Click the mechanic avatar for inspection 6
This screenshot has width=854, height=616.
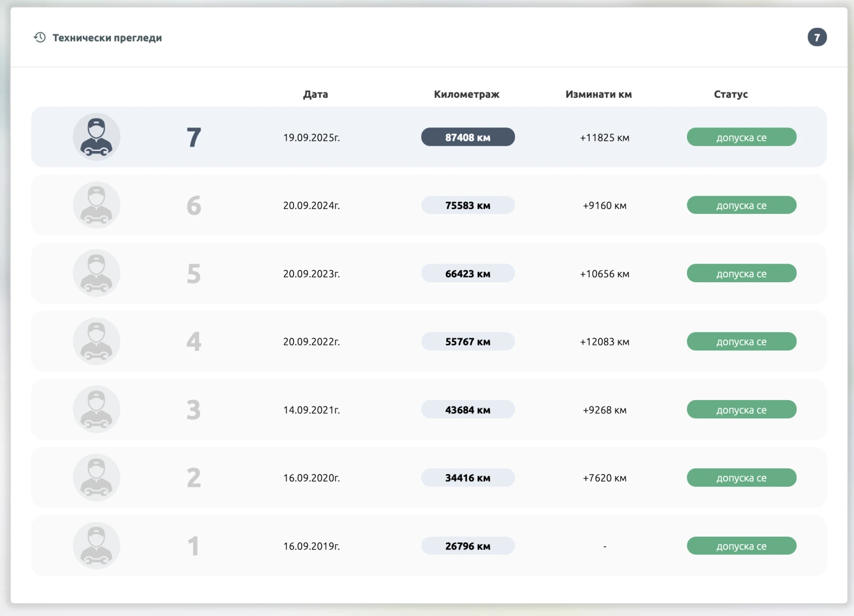click(97, 205)
